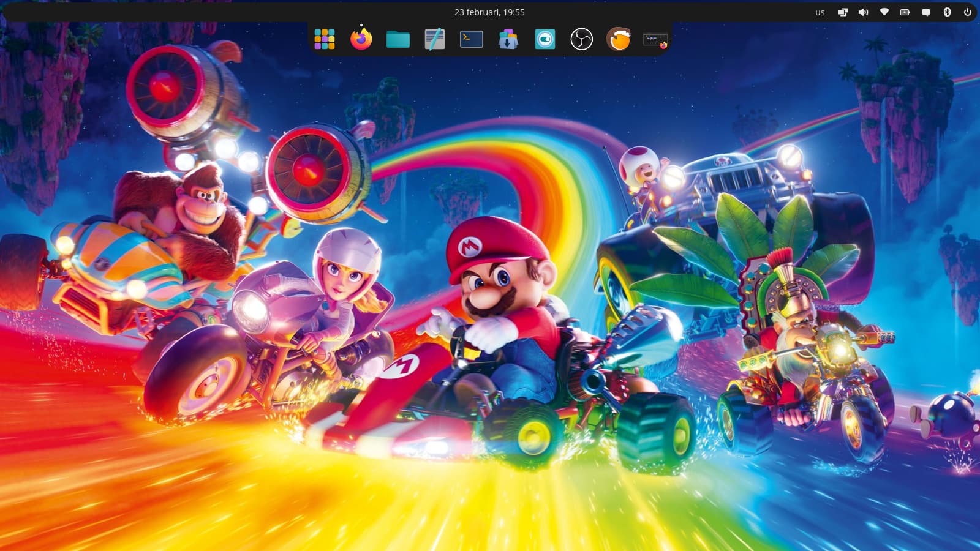980x551 pixels.
Task: Open OBS Studio from the dock
Action: tap(582, 39)
